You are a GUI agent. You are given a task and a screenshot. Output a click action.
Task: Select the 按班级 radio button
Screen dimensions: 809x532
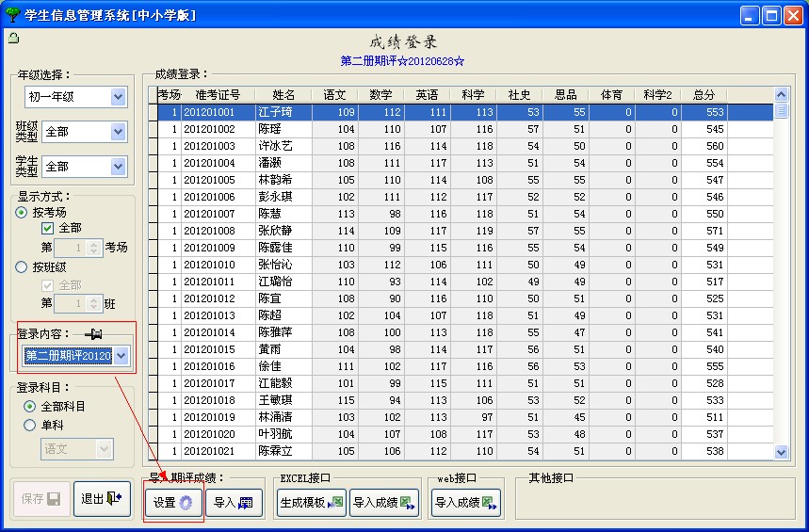tap(21, 266)
